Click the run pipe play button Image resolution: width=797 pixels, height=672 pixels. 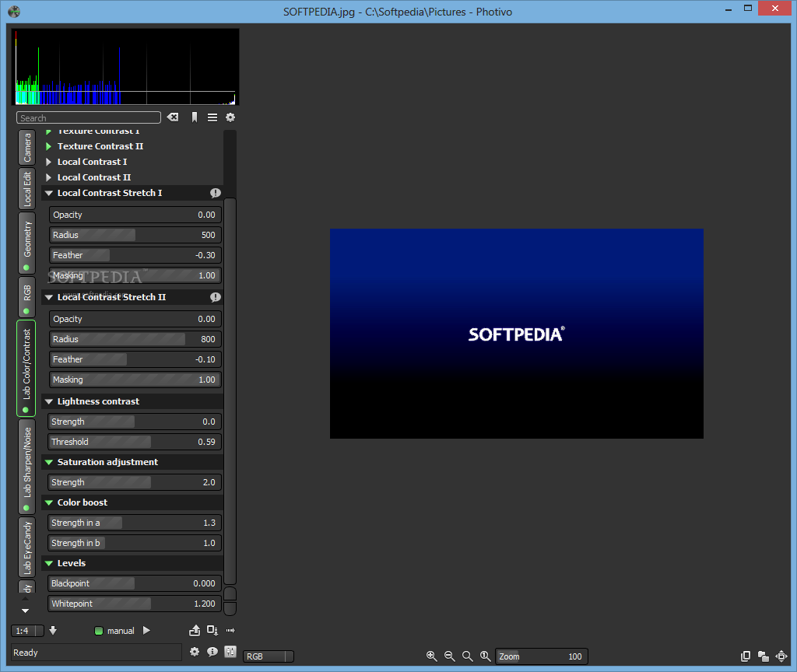point(146,630)
